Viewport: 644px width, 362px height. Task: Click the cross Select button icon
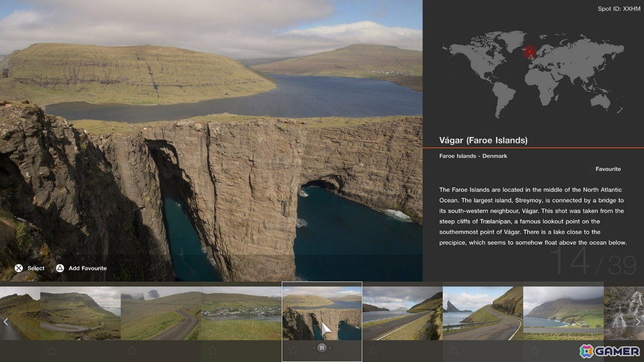[x=19, y=268]
